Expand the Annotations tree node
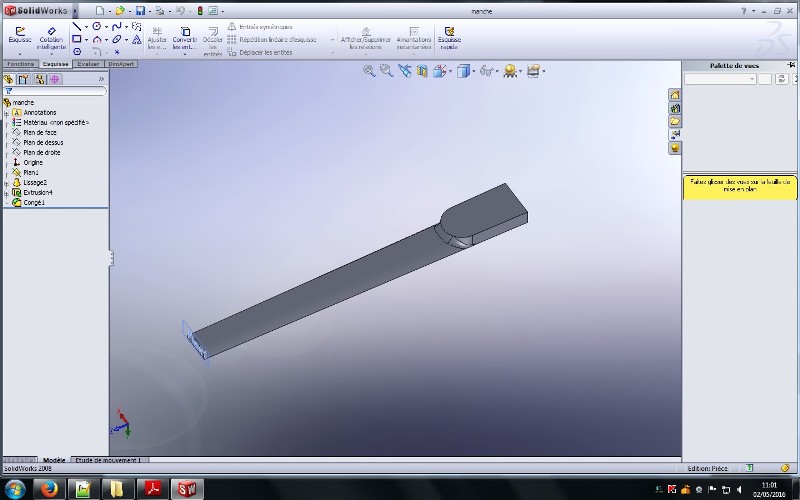This screenshot has height=500, width=800. coord(6,113)
